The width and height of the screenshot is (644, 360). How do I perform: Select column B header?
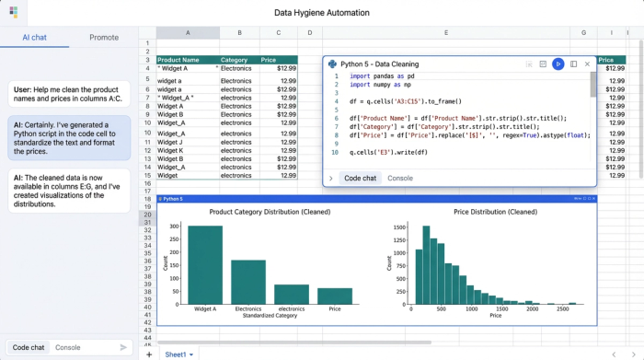[239, 33]
